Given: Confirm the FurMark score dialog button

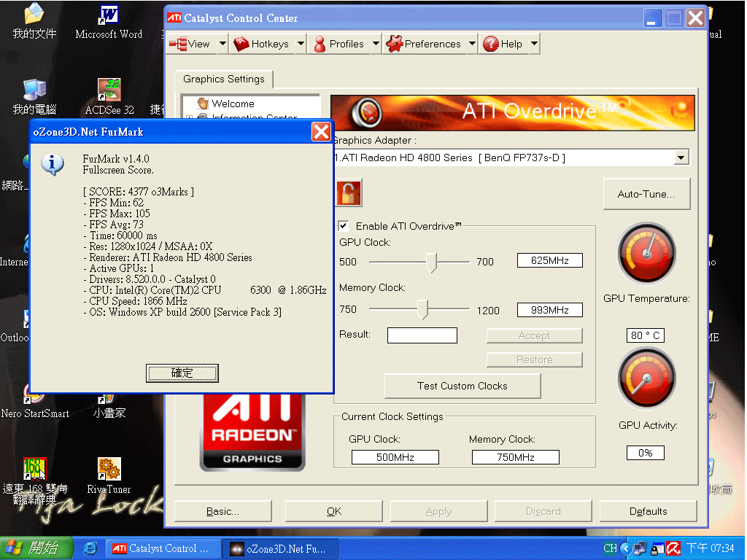Looking at the screenshot, I should pyautogui.click(x=182, y=373).
